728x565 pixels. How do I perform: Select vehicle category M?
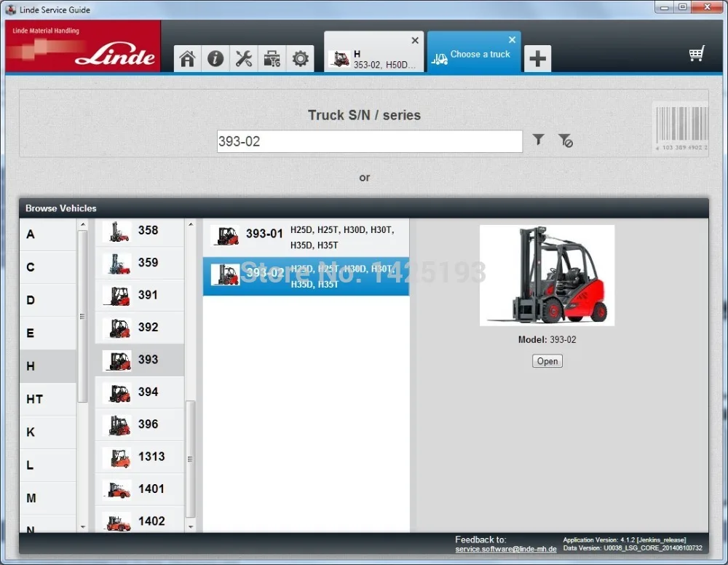(x=48, y=498)
